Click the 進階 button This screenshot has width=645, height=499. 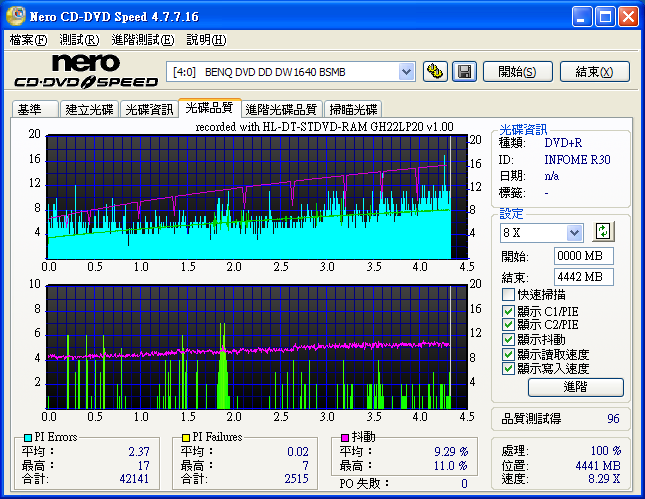click(x=575, y=387)
